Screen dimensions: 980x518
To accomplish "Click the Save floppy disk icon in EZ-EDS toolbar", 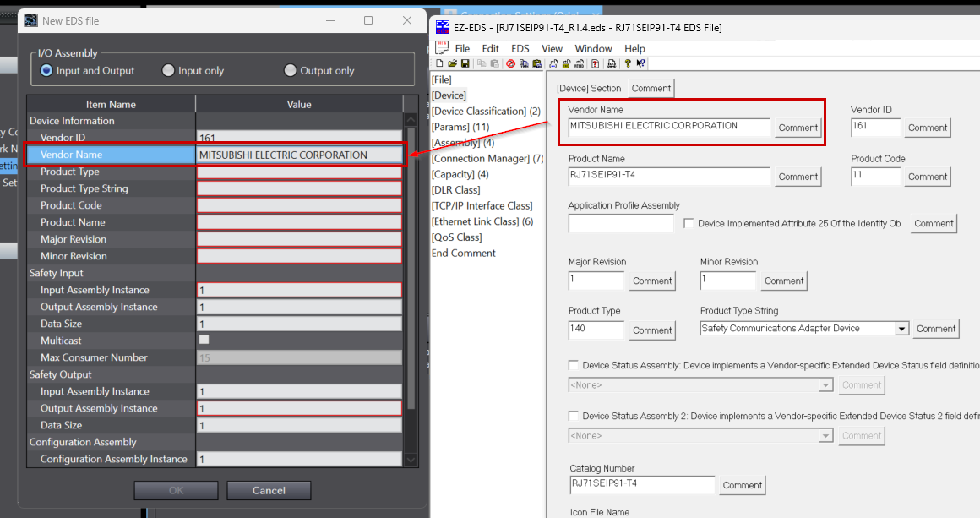I will tap(465, 63).
